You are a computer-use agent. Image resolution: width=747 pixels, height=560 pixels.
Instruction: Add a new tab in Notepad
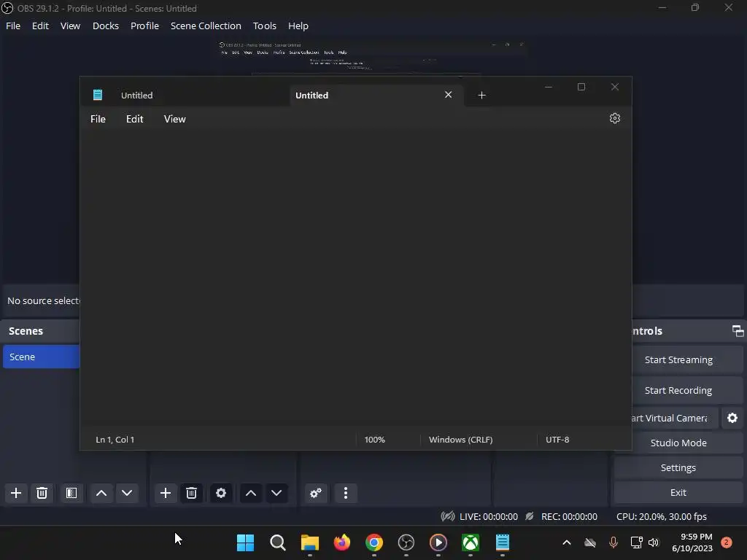(x=481, y=96)
